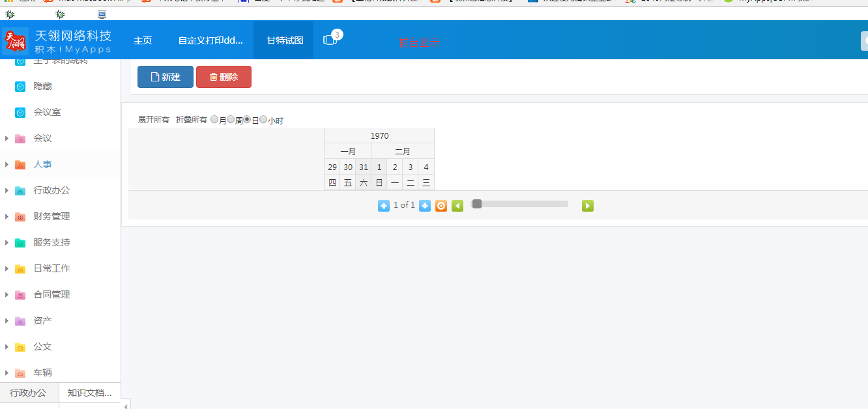
Task: Click the 折叠所有 link
Action: (x=192, y=120)
